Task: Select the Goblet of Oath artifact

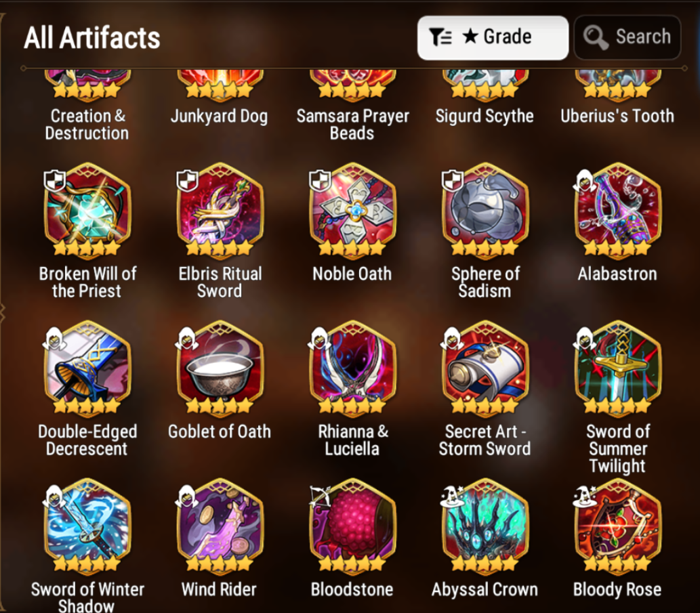Action: (220, 369)
